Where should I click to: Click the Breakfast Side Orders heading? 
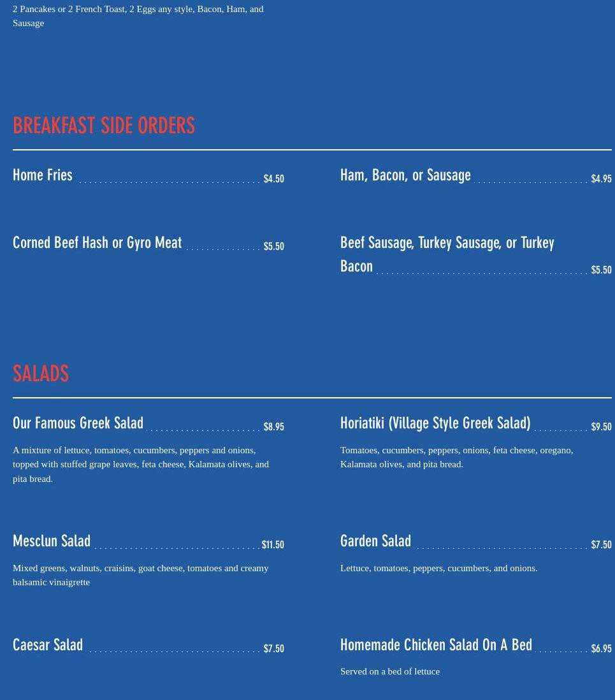pos(104,126)
